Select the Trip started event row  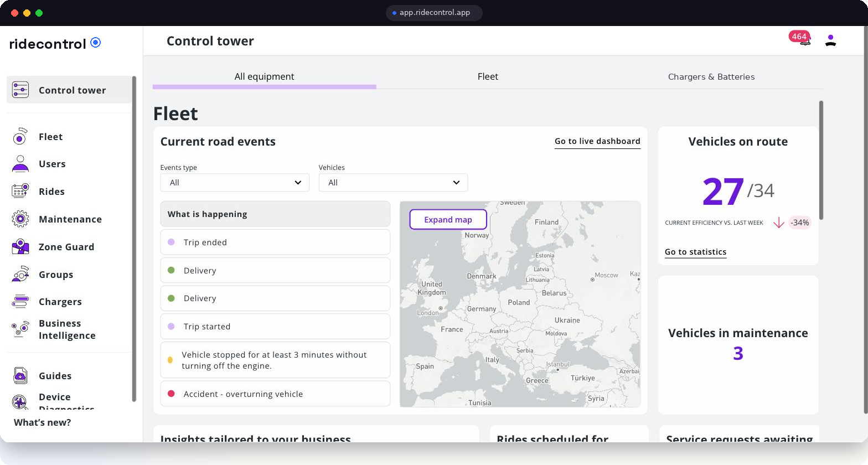(x=275, y=327)
